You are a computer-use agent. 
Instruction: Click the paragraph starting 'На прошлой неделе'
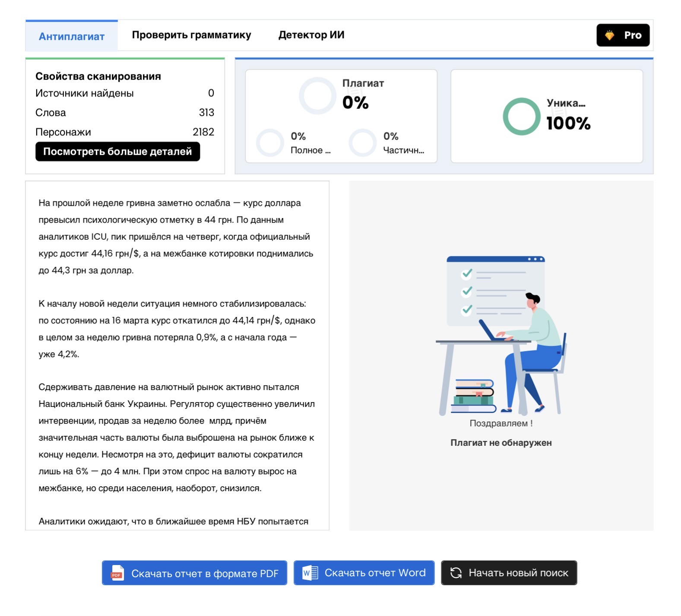(x=177, y=237)
